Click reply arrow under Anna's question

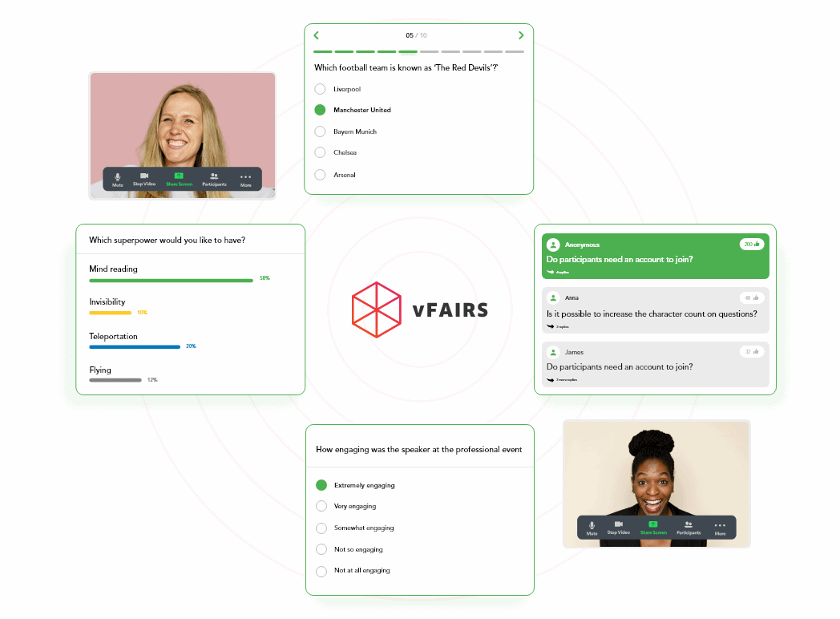point(550,326)
